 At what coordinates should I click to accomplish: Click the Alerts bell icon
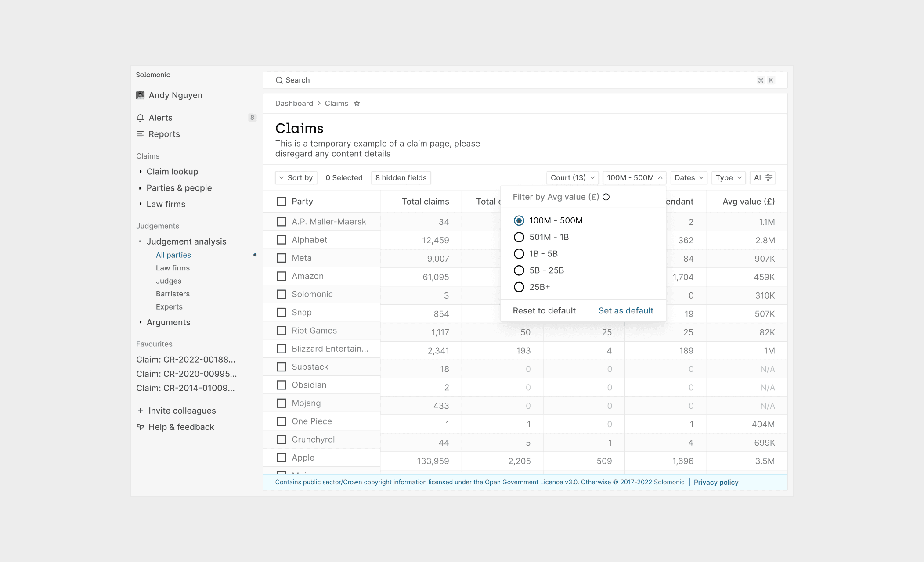[141, 118]
